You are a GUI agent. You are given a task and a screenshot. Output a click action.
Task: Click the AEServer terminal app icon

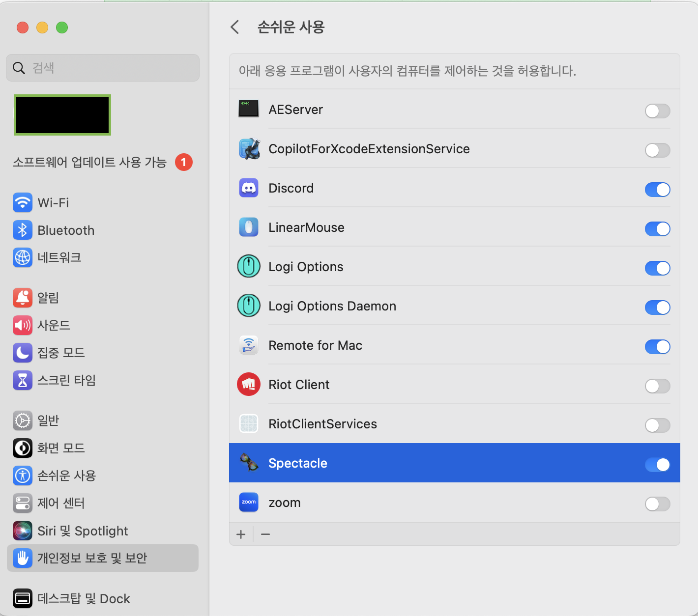[249, 109]
